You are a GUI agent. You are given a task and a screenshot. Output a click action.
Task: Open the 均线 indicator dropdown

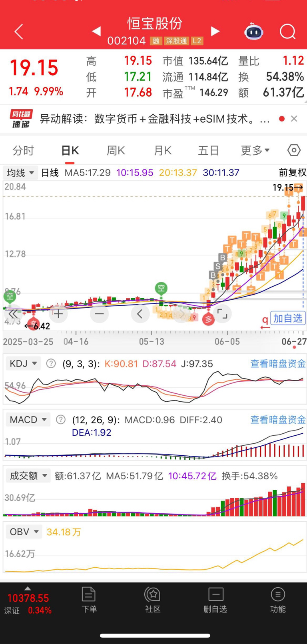click(x=20, y=173)
